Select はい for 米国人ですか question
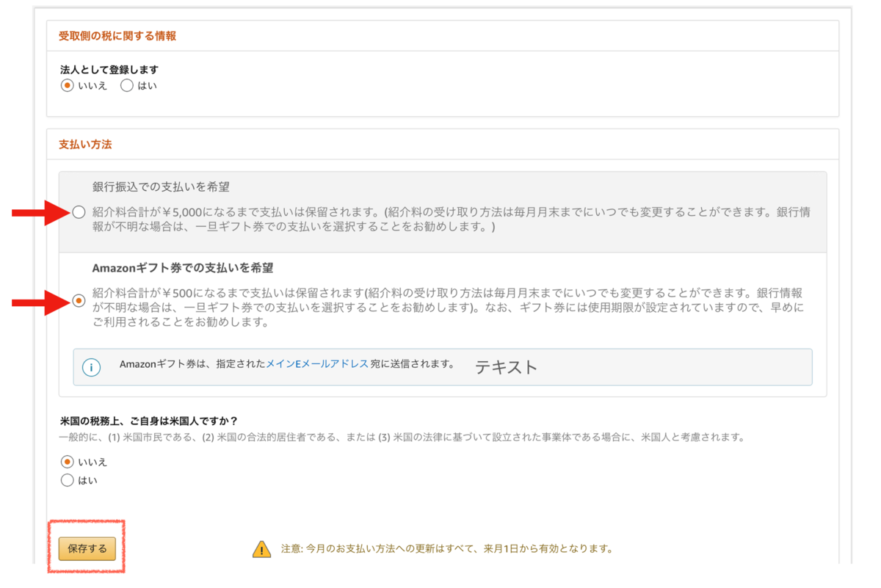Viewport: 881px width, 588px height. (x=68, y=481)
